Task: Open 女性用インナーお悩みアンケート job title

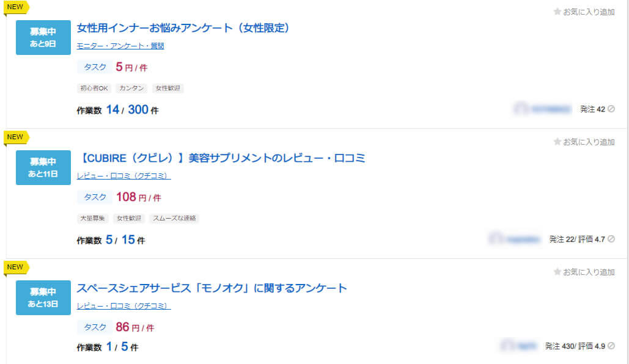Action: [183, 28]
